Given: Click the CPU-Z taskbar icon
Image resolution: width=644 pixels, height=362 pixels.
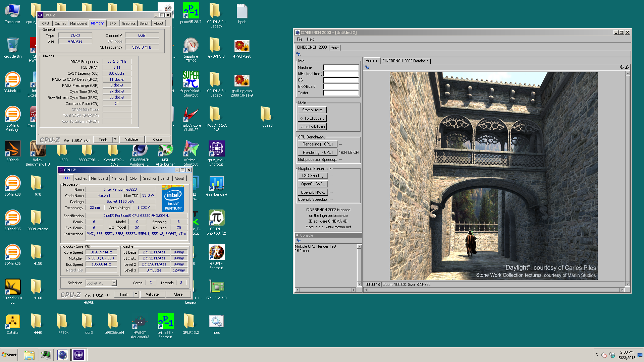Looking at the screenshot, I should [x=79, y=355].
